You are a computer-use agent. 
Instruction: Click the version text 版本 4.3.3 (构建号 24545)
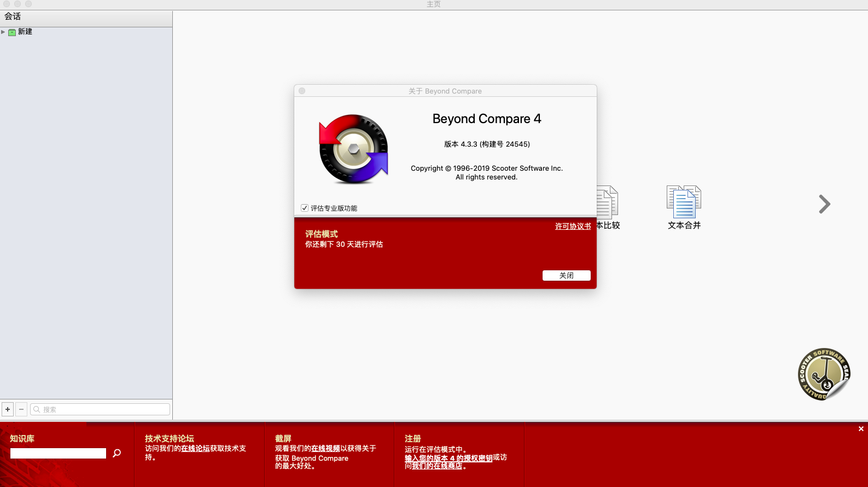(x=487, y=144)
